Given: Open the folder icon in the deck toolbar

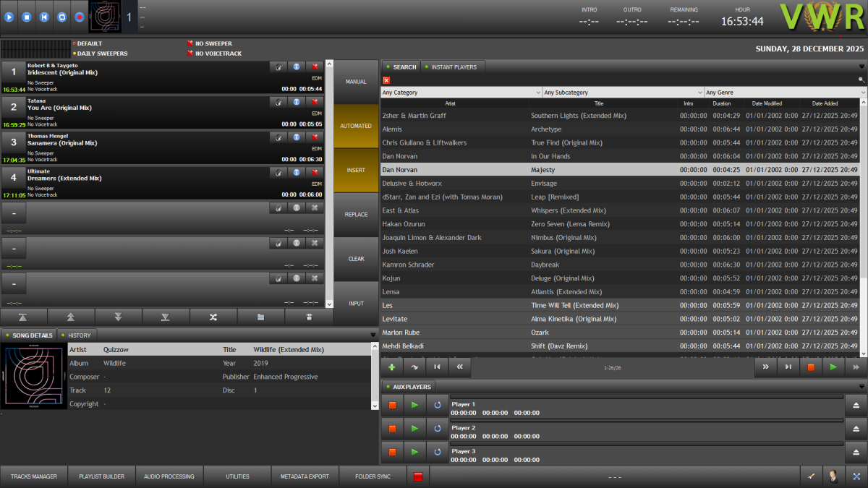Looking at the screenshot, I should (261, 317).
